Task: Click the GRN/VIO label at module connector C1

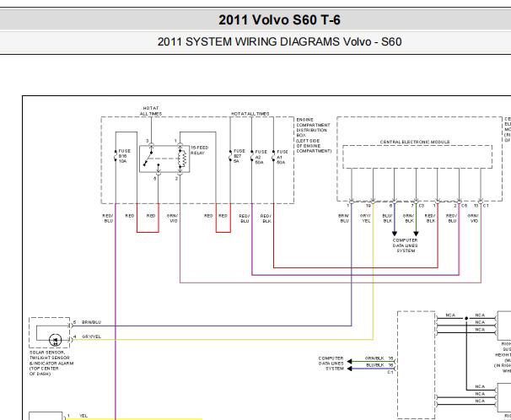Action: tap(473, 218)
